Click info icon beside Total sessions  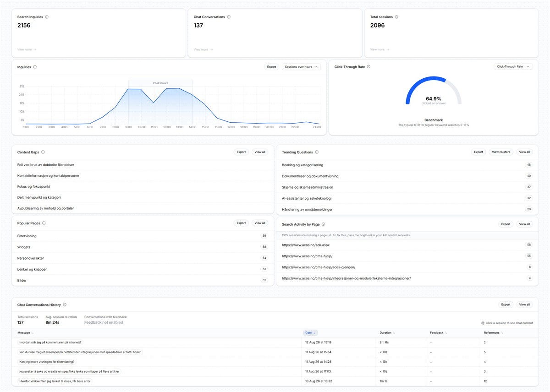(x=396, y=17)
